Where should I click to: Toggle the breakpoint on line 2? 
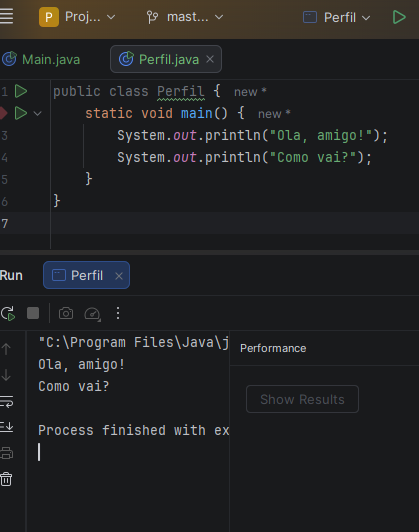click(x=3, y=113)
